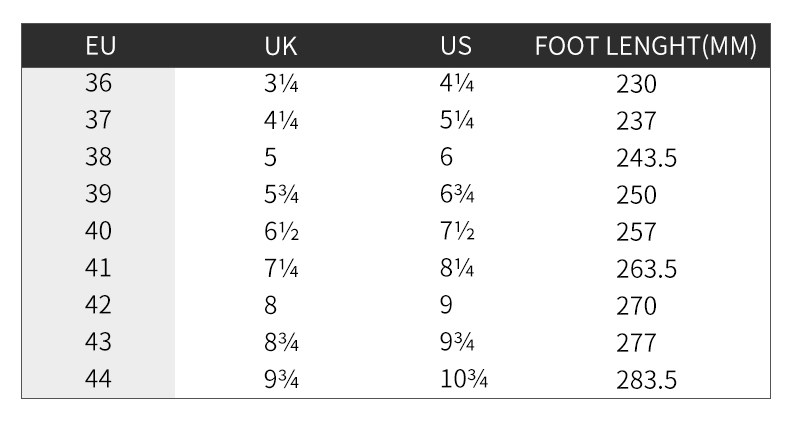Click foot length 243.5 value
790x445 pixels.
[x=647, y=159]
